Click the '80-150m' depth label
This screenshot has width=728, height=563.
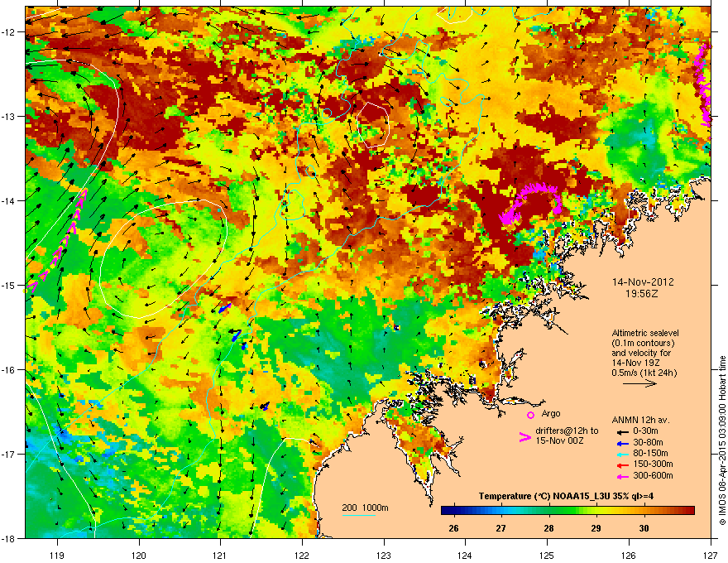[650, 454]
